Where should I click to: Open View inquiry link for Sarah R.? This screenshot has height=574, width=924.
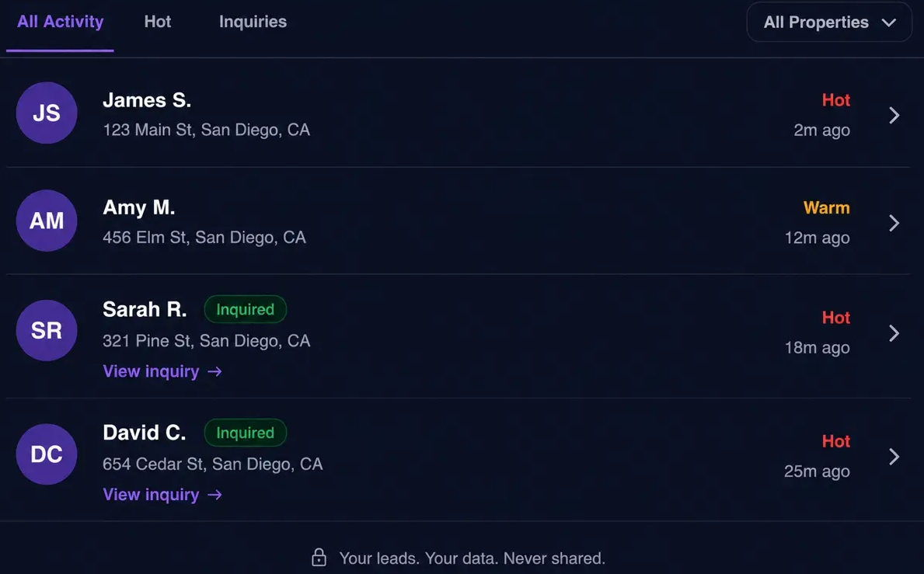pos(162,371)
